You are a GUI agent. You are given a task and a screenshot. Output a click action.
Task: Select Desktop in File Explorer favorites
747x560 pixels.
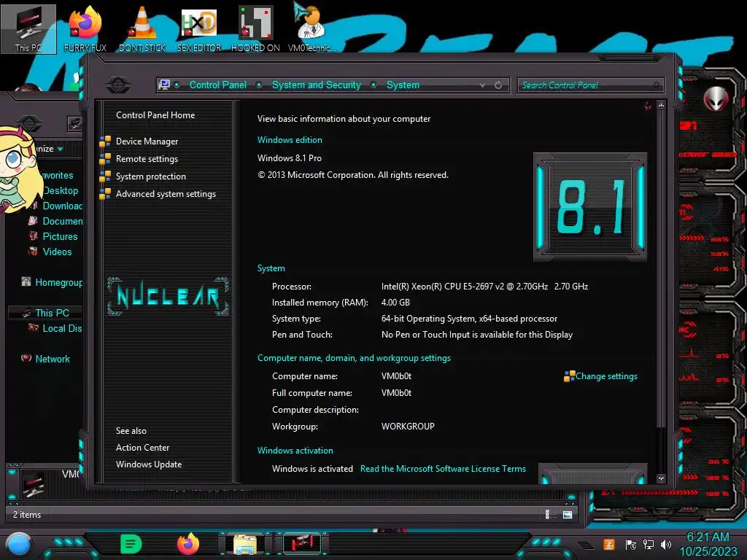point(61,190)
